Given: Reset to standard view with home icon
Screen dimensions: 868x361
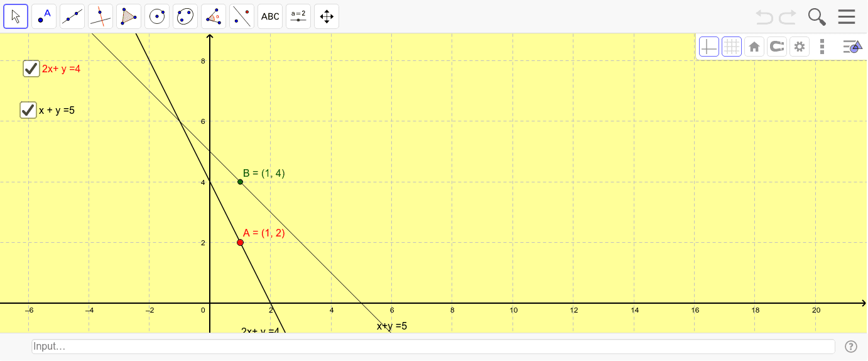Looking at the screenshot, I should (754, 47).
